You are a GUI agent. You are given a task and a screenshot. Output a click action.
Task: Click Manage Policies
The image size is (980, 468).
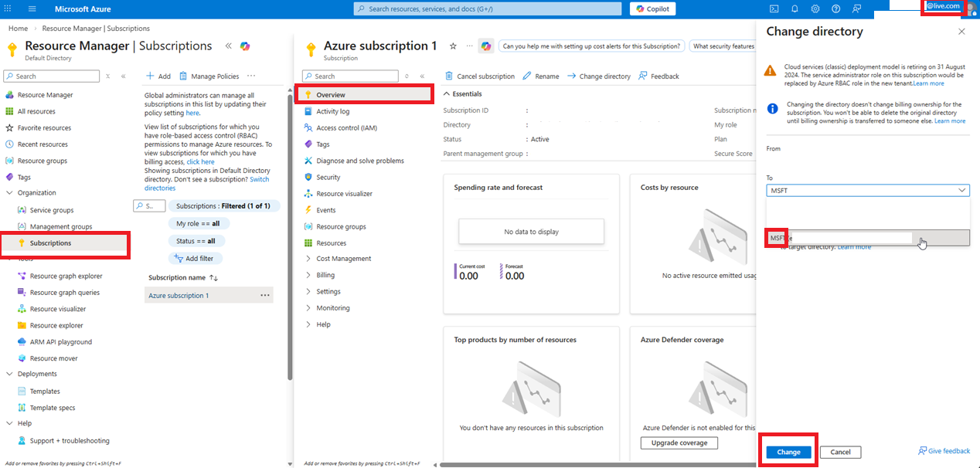point(209,76)
